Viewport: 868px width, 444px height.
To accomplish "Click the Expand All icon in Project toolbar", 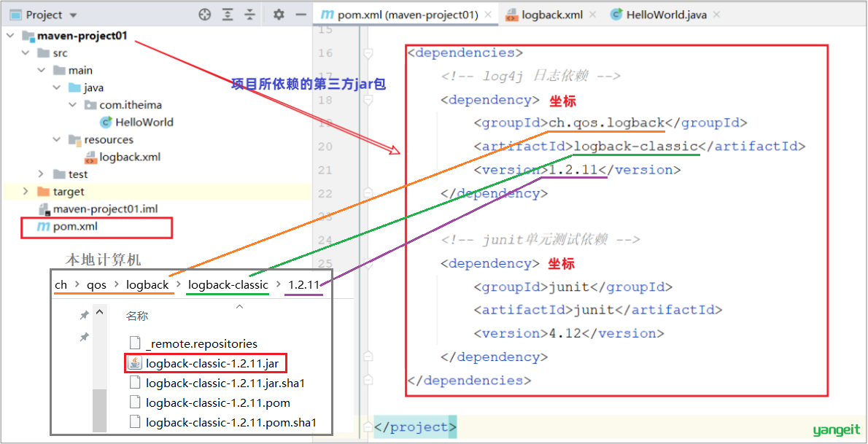I will (x=228, y=15).
